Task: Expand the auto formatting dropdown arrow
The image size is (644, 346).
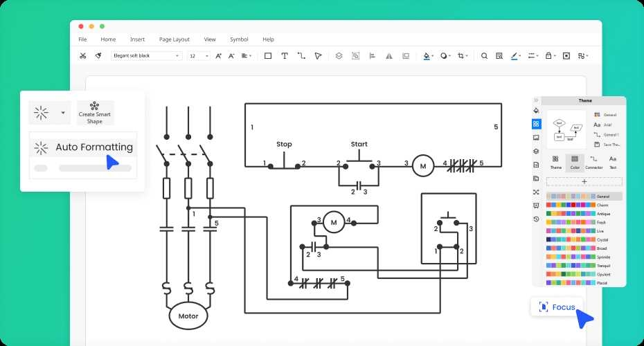Action: tap(63, 112)
